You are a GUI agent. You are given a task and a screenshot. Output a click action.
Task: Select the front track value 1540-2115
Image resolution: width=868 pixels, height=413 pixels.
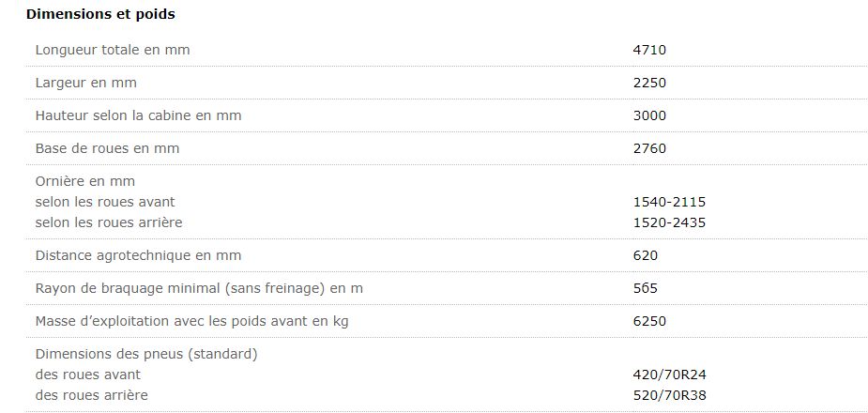pos(669,202)
